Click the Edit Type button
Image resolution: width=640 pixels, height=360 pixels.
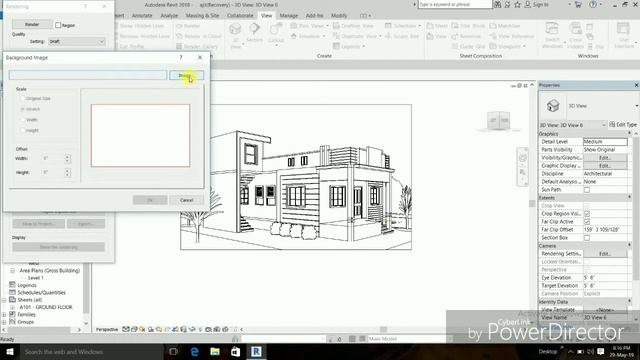622,124
